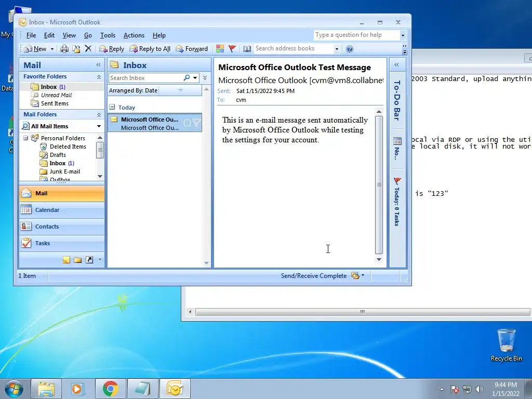Toggle the category box on message
Screen dimensions: 532x399
[187, 123]
